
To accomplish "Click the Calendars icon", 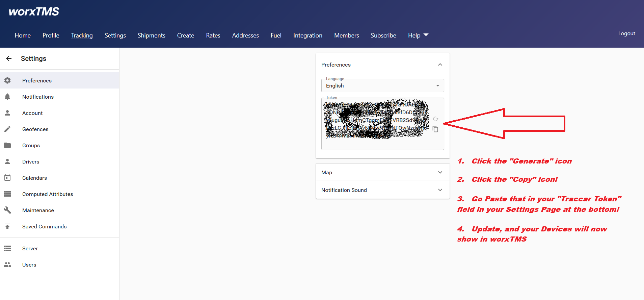I will (x=7, y=178).
